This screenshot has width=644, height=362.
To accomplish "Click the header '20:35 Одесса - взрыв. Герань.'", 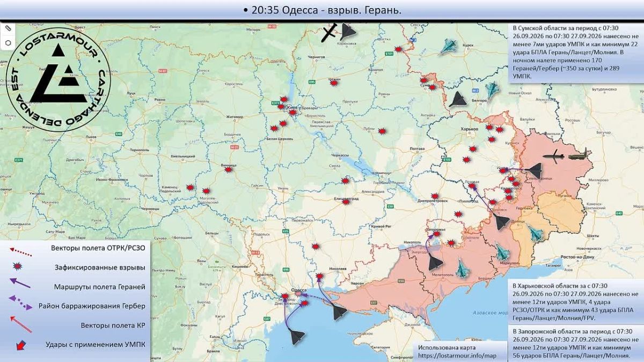I will (x=322, y=10).
